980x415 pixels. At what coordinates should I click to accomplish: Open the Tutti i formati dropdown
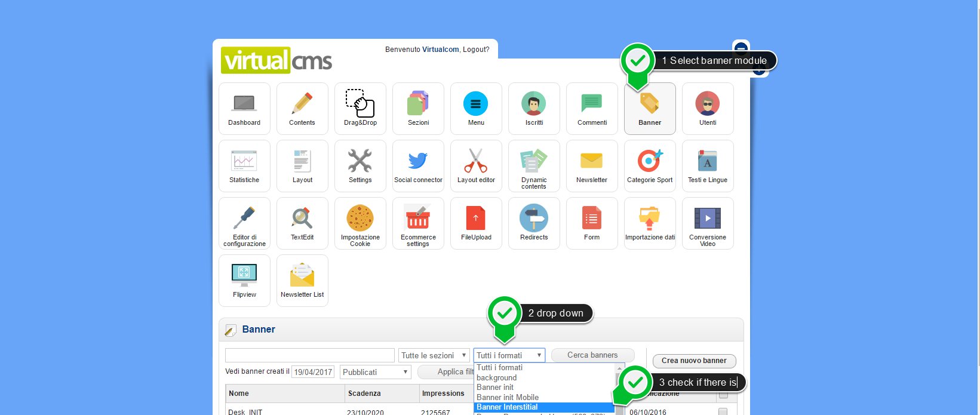pos(509,355)
